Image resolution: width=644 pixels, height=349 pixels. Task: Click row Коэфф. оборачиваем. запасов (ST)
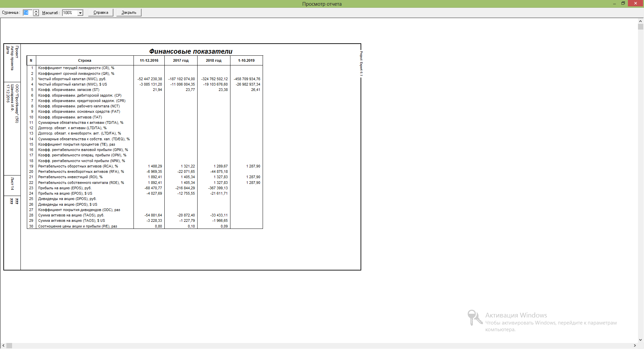click(x=145, y=90)
